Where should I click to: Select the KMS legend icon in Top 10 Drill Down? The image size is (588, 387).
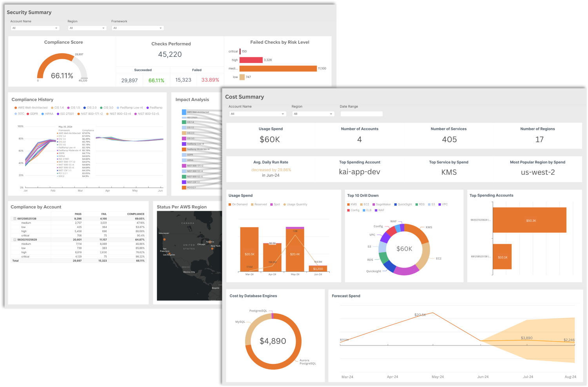click(348, 204)
